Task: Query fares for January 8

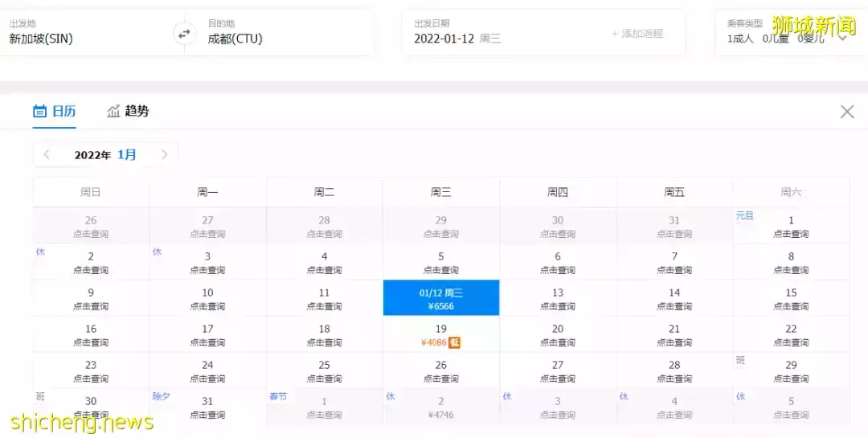Action: (x=791, y=263)
